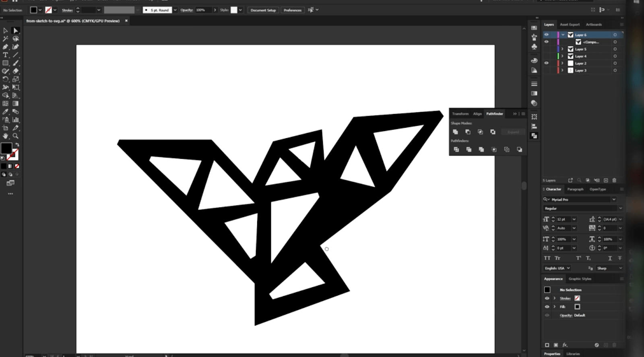
Task: Select the Eyedropper tool
Action: tap(5, 112)
